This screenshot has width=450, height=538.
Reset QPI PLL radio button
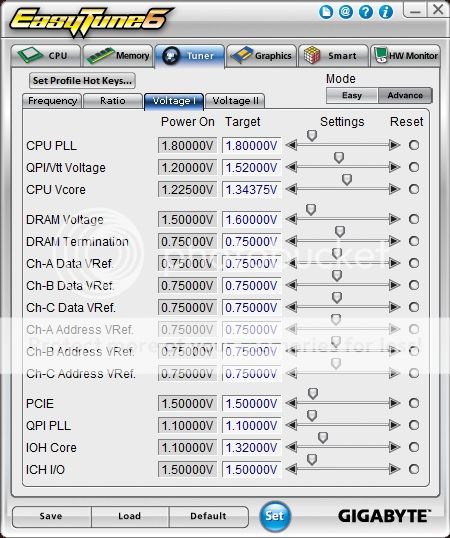click(x=414, y=425)
